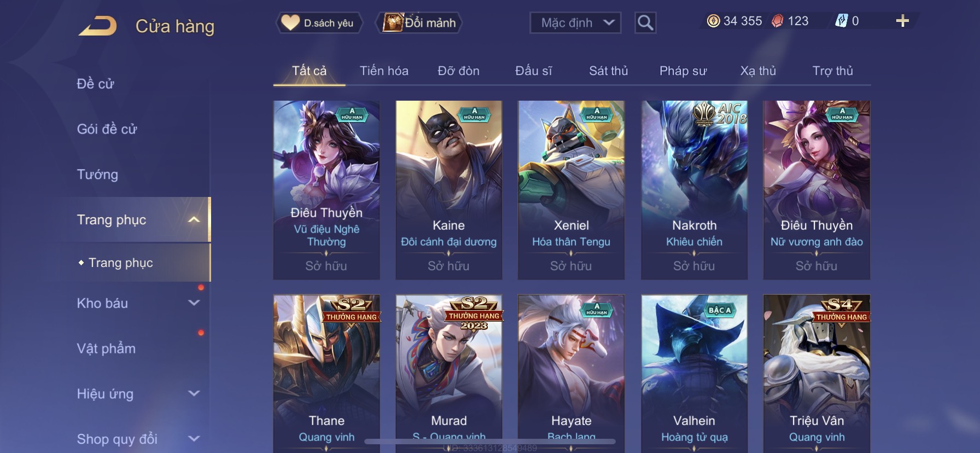This screenshot has height=453, width=980.
Task: Tap the blue voucher currency icon
Action: 841,21
